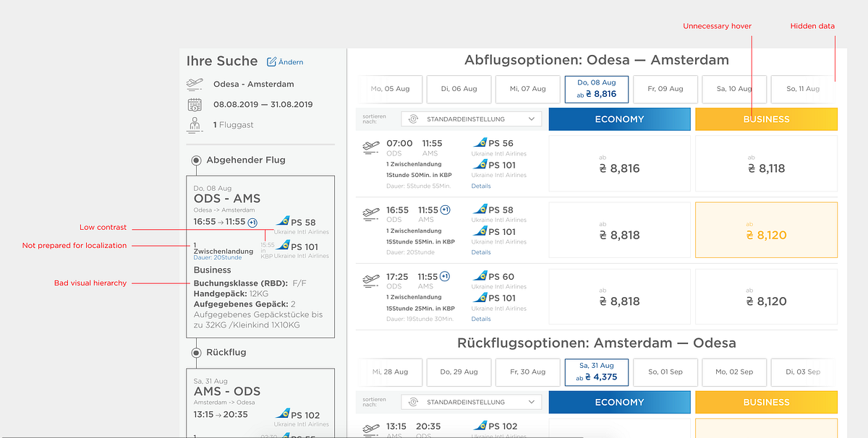Select the Abgehender Flug radio marker
The width and height of the screenshot is (868, 438).
coord(196,160)
